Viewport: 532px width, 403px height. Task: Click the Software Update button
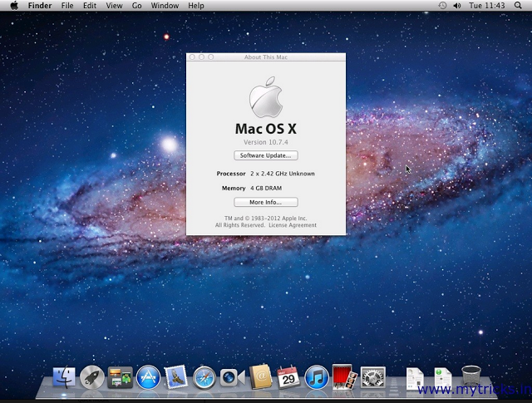pyautogui.click(x=266, y=155)
